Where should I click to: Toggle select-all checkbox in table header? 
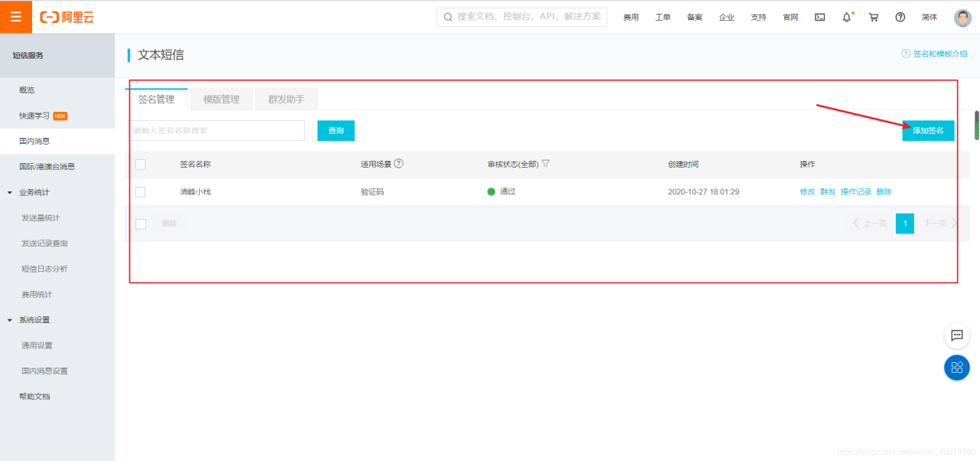tap(140, 164)
